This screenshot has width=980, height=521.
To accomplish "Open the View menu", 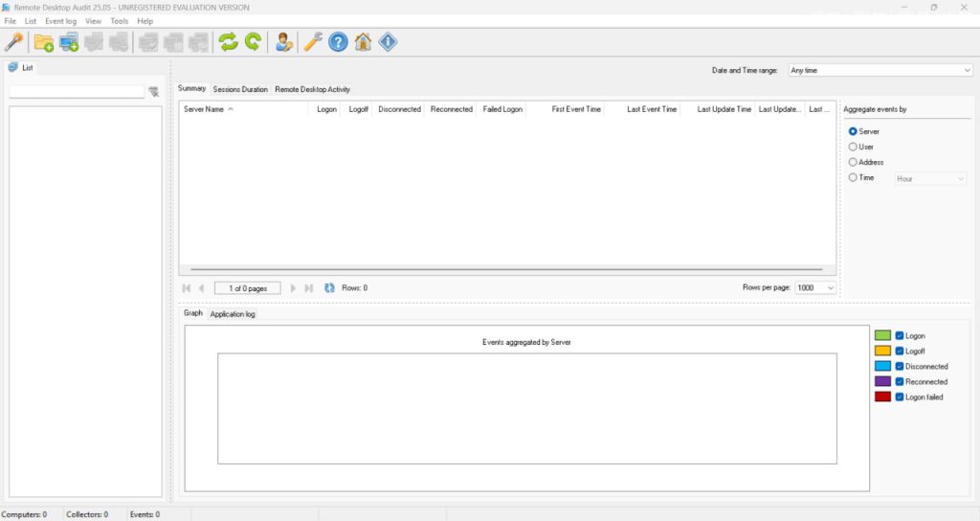I will [x=93, y=21].
